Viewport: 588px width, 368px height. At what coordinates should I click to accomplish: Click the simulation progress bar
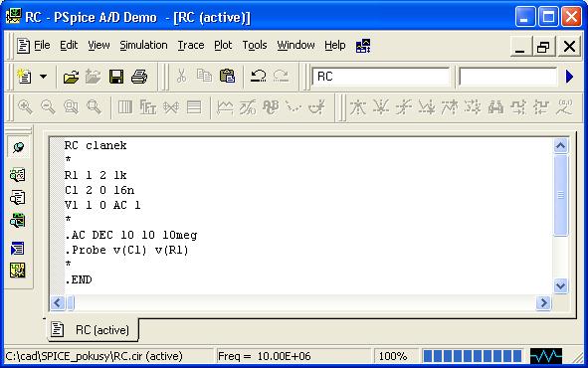[473, 356]
